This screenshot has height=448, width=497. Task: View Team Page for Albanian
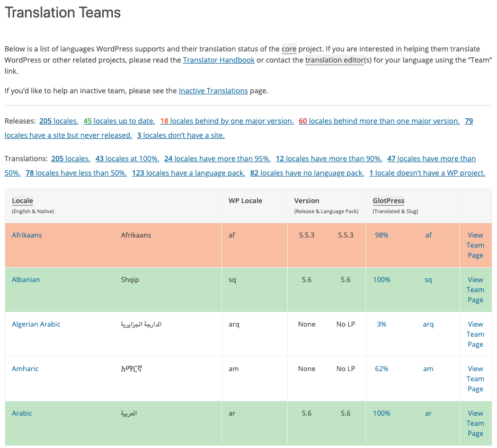point(475,290)
